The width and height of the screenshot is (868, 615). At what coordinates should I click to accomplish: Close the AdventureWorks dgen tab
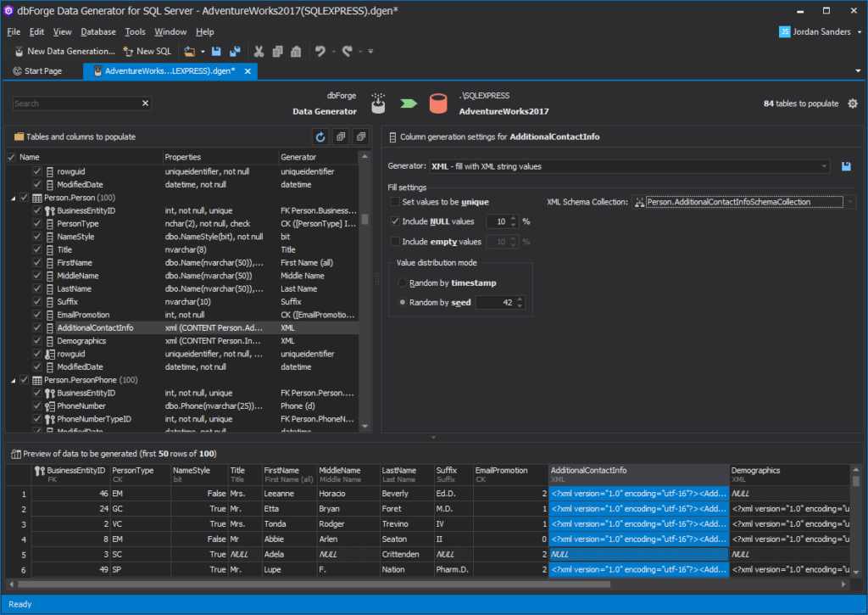pyautogui.click(x=248, y=71)
